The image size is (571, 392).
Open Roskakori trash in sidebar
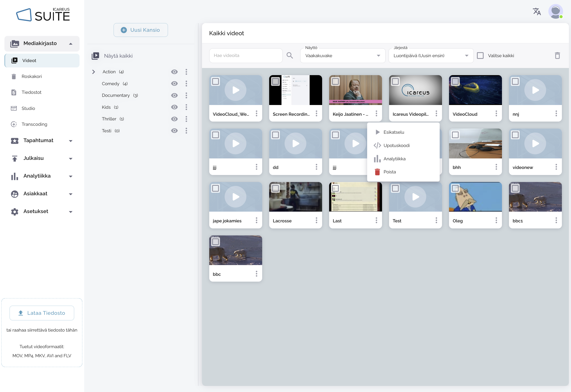tap(32, 77)
